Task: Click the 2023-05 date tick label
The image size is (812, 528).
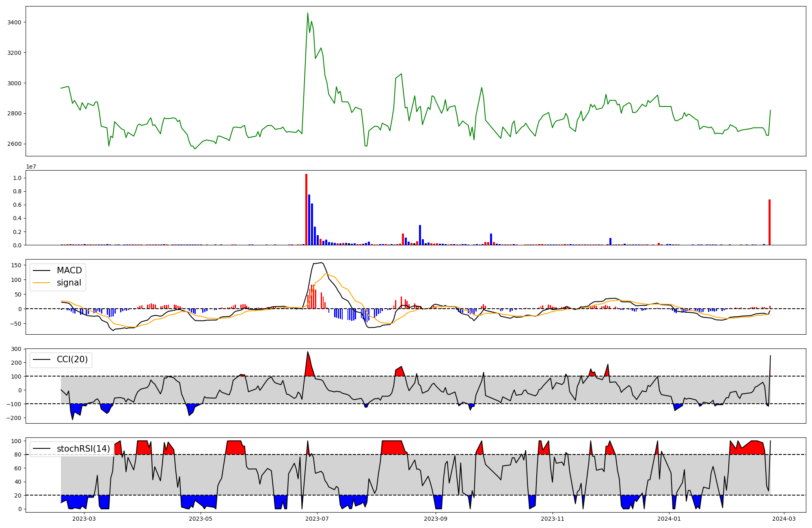Action: point(201,519)
